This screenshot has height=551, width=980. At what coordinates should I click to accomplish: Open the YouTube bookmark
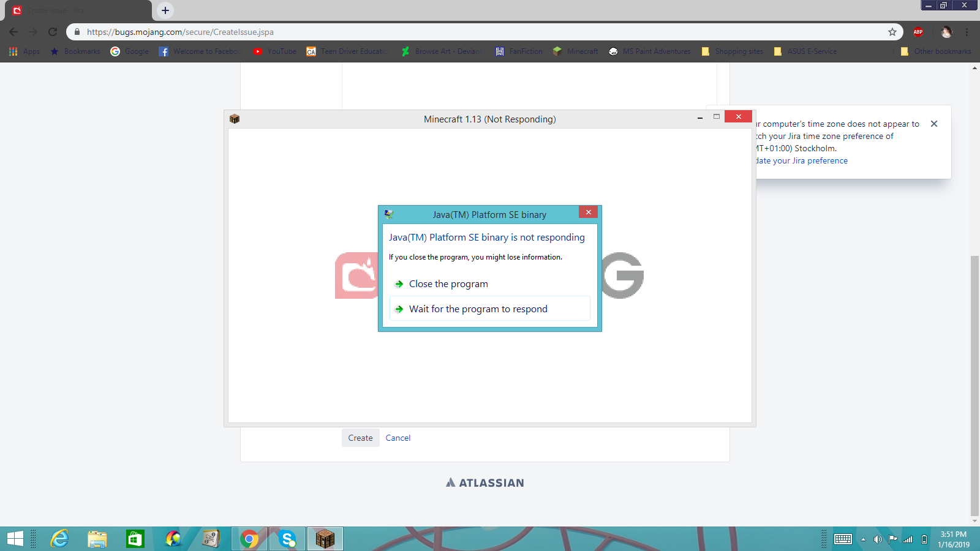pyautogui.click(x=274, y=51)
